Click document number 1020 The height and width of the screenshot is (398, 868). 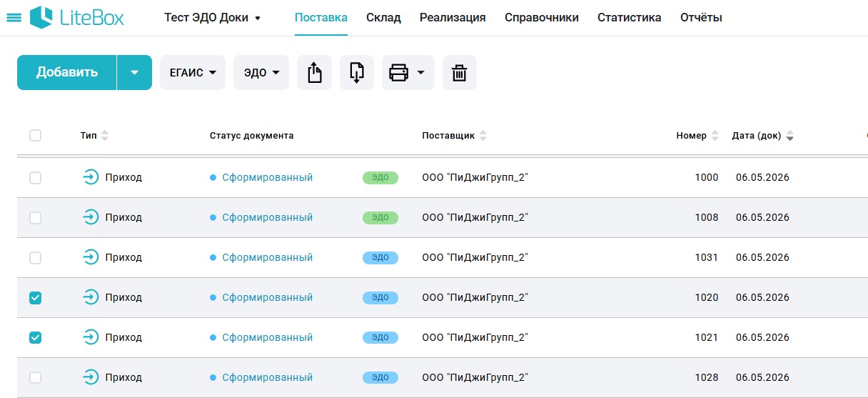point(707,297)
